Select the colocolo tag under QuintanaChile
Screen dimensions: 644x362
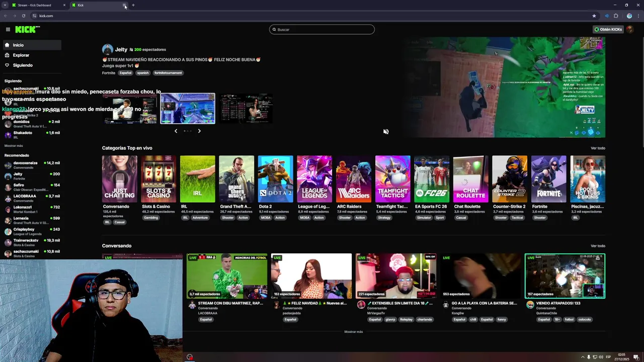point(585,320)
